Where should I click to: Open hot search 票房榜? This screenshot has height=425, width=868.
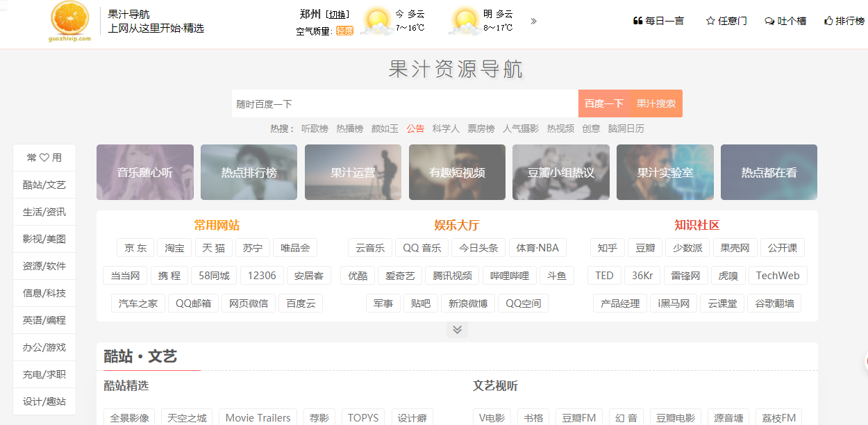(481, 128)
